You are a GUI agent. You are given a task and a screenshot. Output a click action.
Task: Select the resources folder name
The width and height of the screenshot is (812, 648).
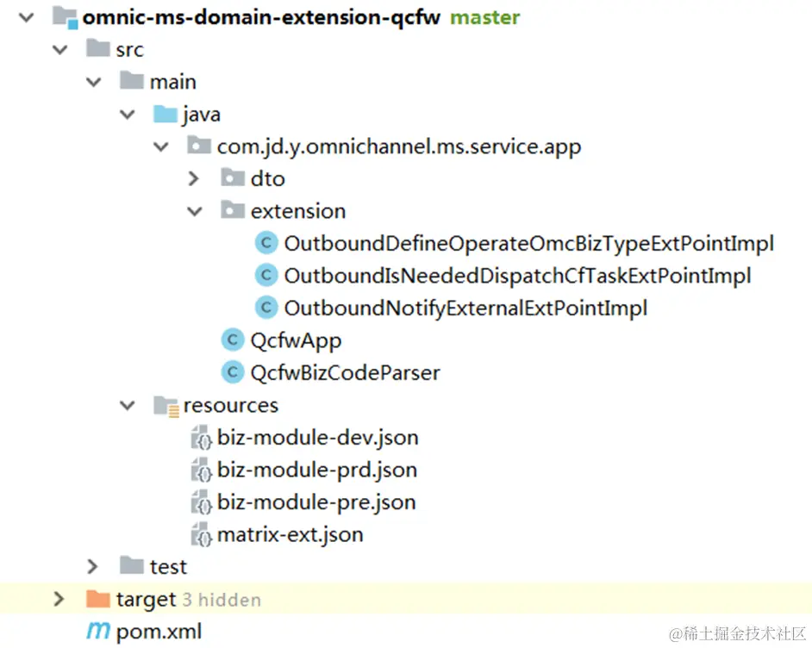point(230,405)
